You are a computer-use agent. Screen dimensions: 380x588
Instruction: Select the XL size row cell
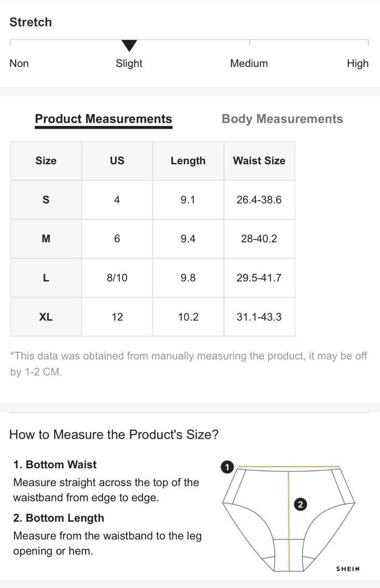click(46, 317)
